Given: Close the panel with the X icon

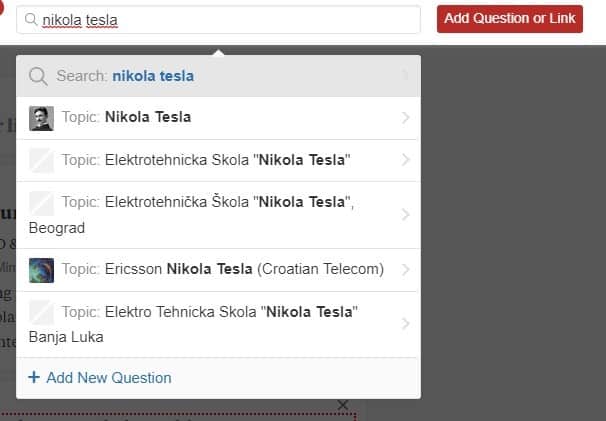Looking at the screenshot, I should click(343, 405).
